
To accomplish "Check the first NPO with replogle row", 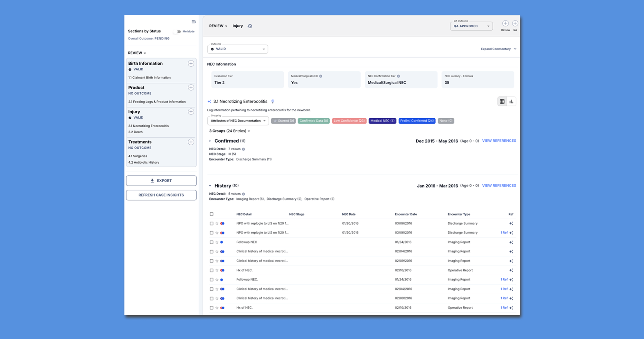I will coord(212,224).
